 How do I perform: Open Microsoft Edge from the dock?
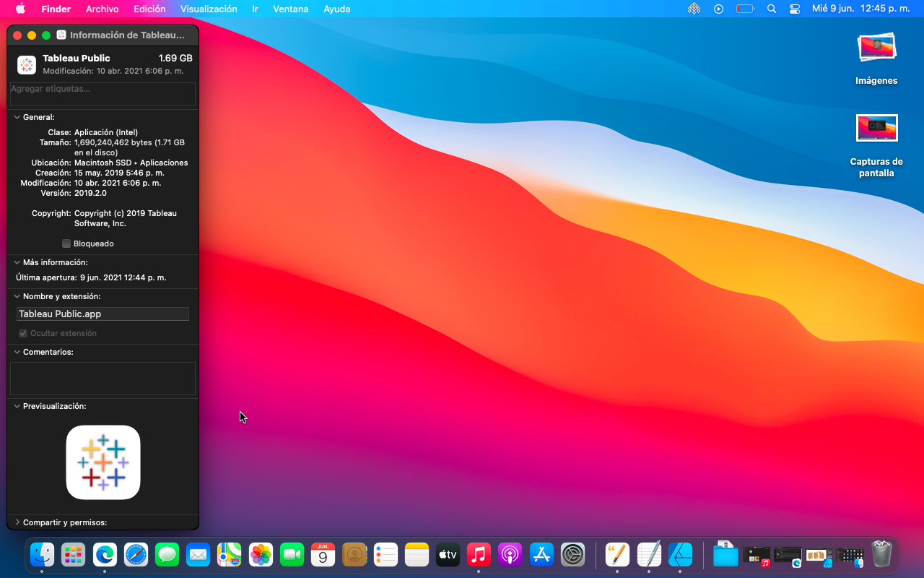click(x=105, y=554)
